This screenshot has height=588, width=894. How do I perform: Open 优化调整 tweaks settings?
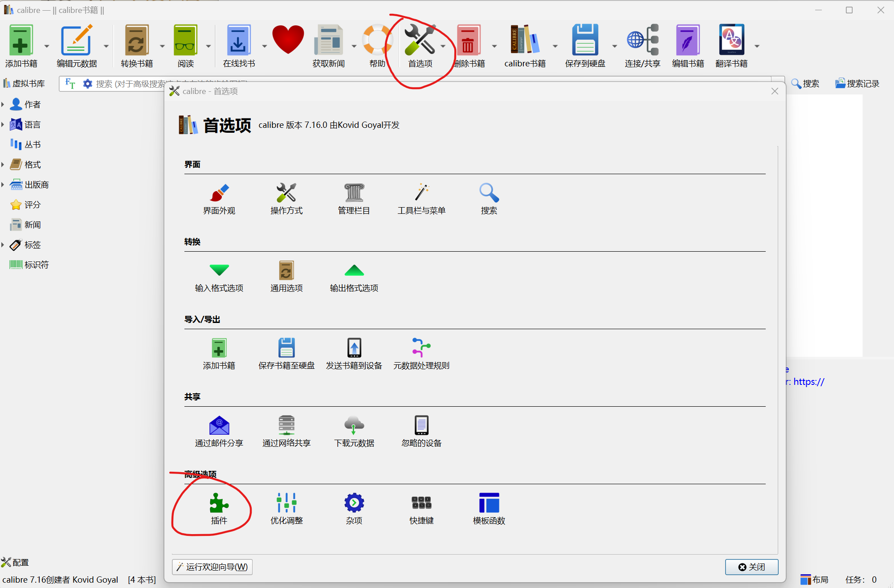click(286, 509)
